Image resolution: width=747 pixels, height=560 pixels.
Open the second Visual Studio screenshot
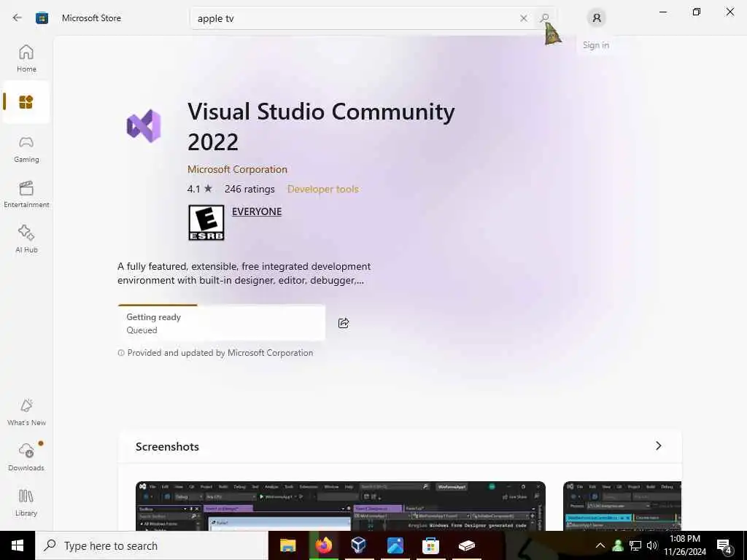click(622, 506)
